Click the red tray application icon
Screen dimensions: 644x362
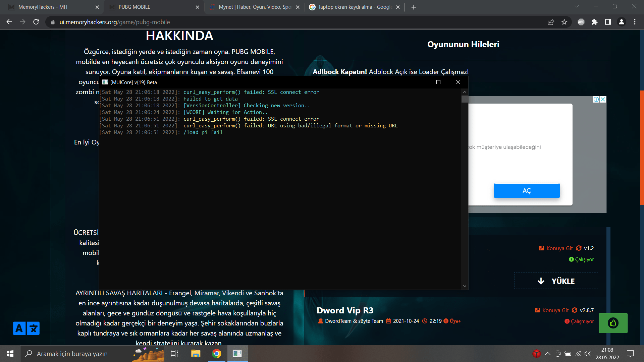coord(537,354)
